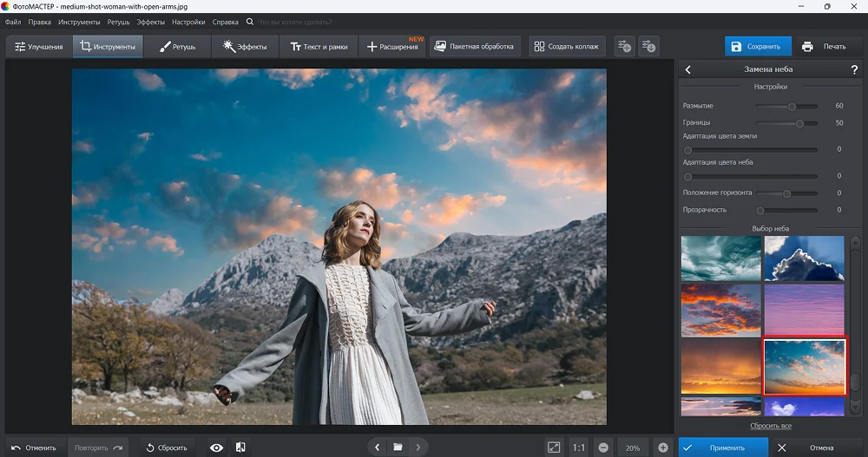The width and height of the screenshot is (868, 457).
Task: Click the zoom out minus icon
Action: pos(603,447)
